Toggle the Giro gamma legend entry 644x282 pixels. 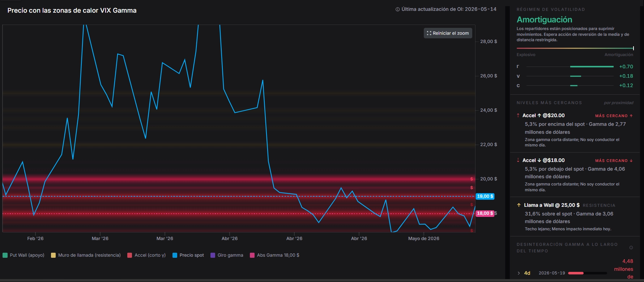click(227, 255)
